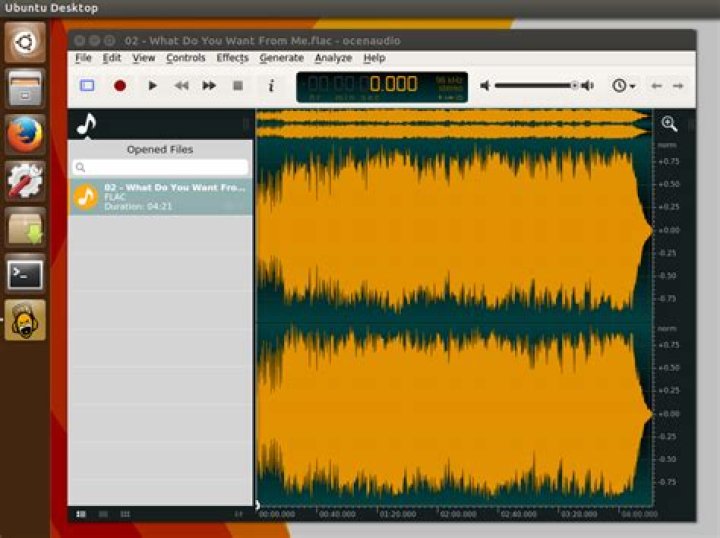Open the Help menu
The height and width of the screenshot is (538, 720).
pos(374,58)
